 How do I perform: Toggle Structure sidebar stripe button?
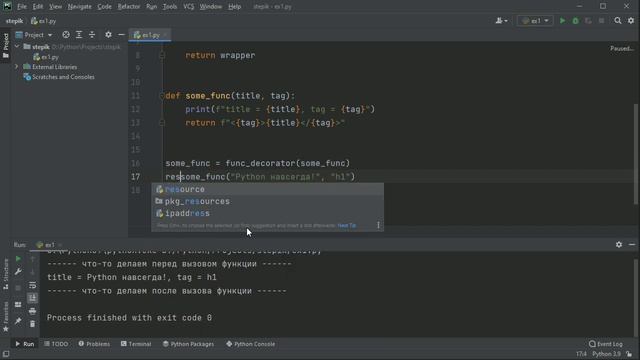[x=6, y=274]
